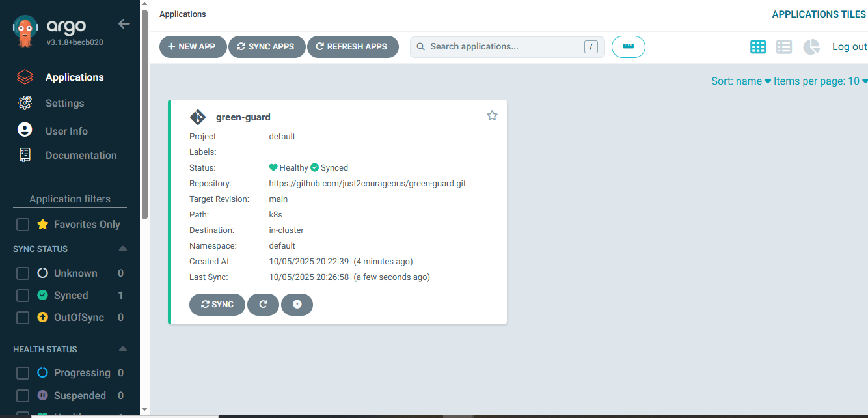
Task: Collapse the HEALTH STATUS filter section
Action: [x=122, y=350]
